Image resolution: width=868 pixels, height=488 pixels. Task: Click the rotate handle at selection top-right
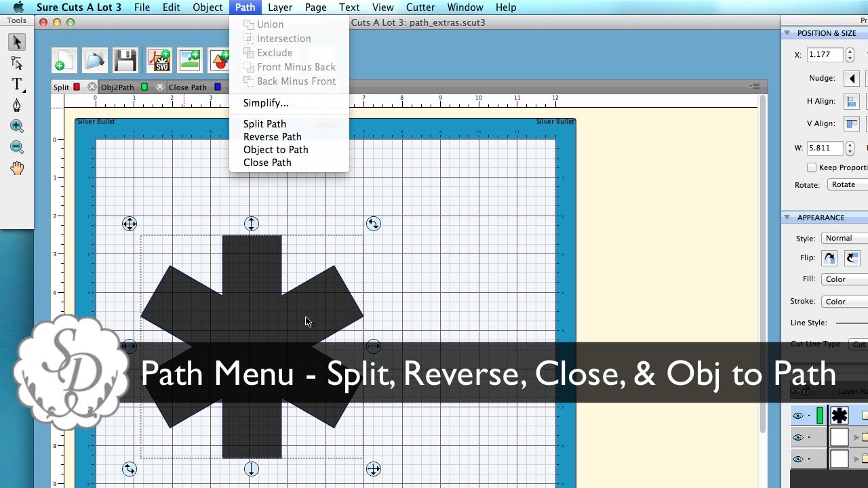pyautogui.click(x=374, y=224)
